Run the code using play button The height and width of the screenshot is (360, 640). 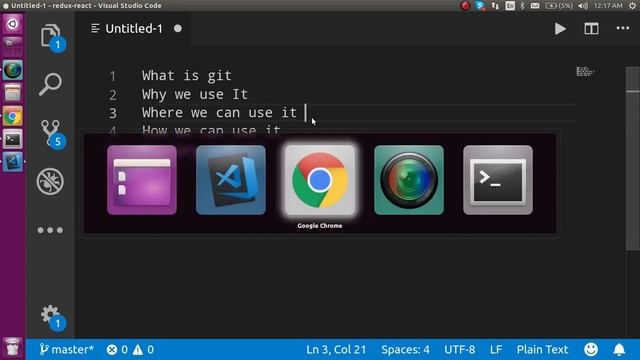560,29
